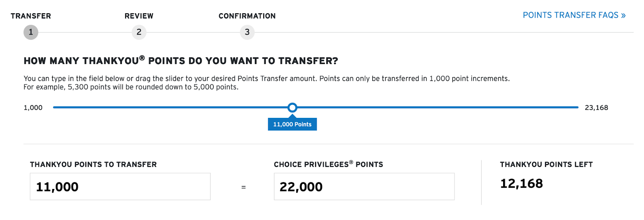Click the THANKYOU POINTS LEFT label
The height and width of the screenshot is (220, 644).
[546, 164]
